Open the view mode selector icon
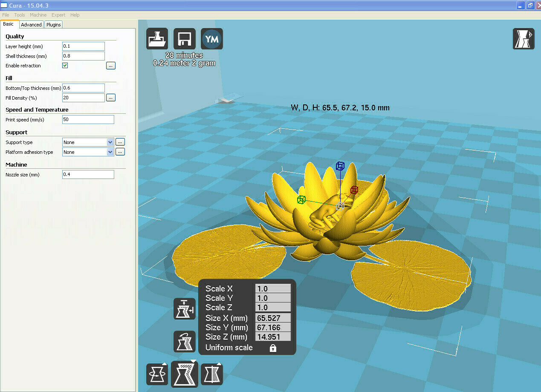541x392 pixels. click(523, 38)
